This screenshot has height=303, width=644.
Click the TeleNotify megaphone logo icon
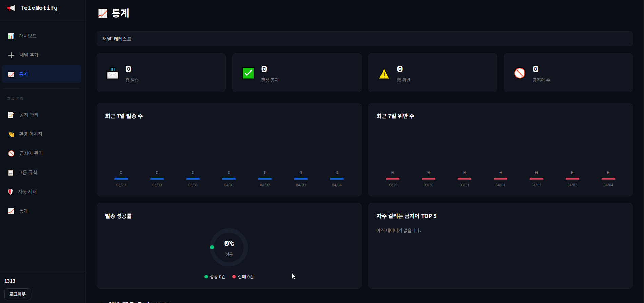(x=11, y=8)
